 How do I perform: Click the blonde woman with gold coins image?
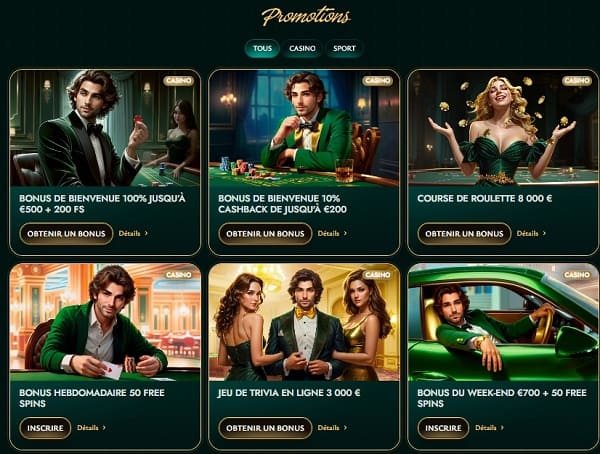click(x=503, y=128)
